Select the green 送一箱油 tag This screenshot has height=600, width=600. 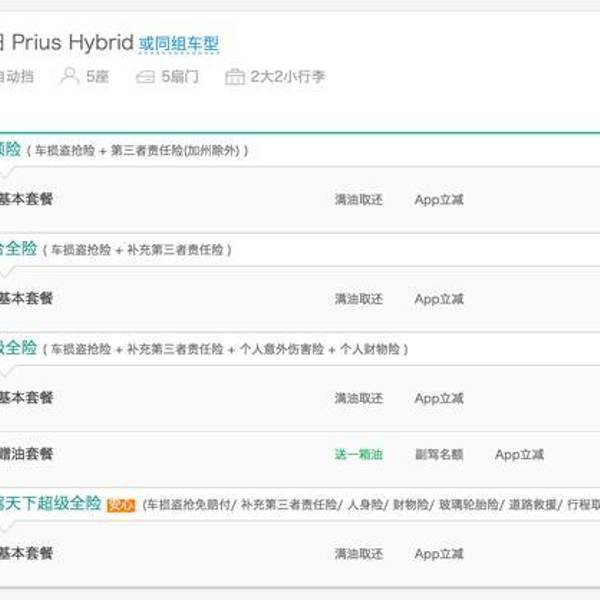point(358,454)
